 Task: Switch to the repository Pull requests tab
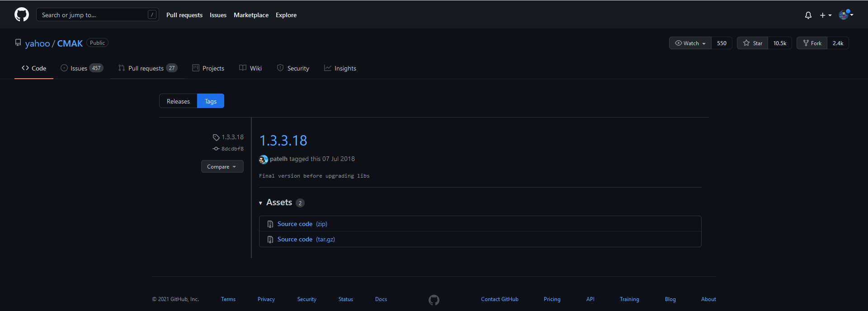click(x=148, y=68)
